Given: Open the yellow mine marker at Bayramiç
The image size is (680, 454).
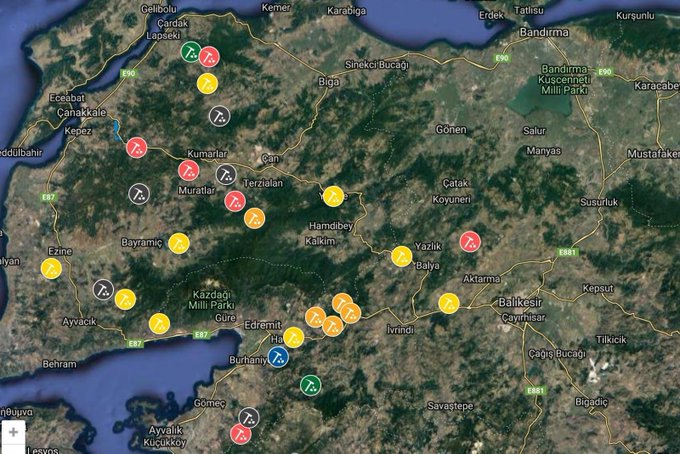Looking at the screenshot, I should [179, 242].
